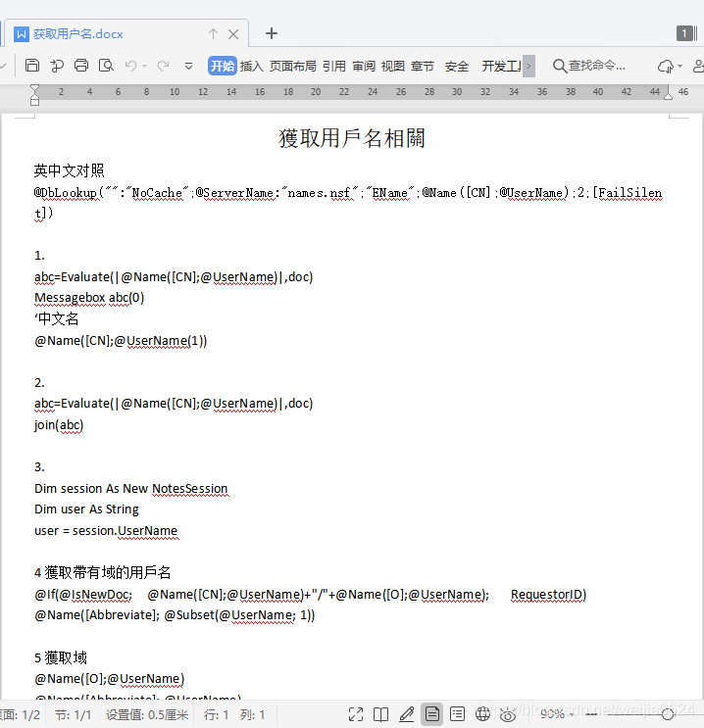Select the 开始 ribbon tab
The width and height of the screenshot is (704, 728).
(x=223, y=66)
